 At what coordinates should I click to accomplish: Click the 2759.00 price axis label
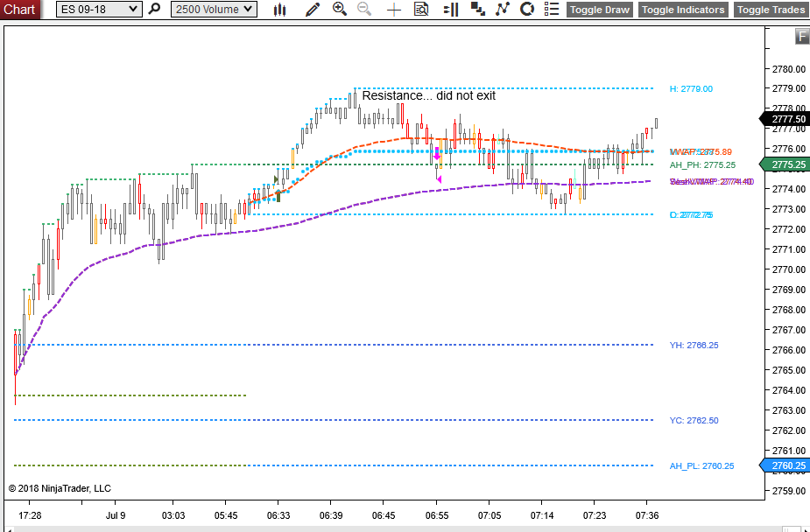point(788,491)
